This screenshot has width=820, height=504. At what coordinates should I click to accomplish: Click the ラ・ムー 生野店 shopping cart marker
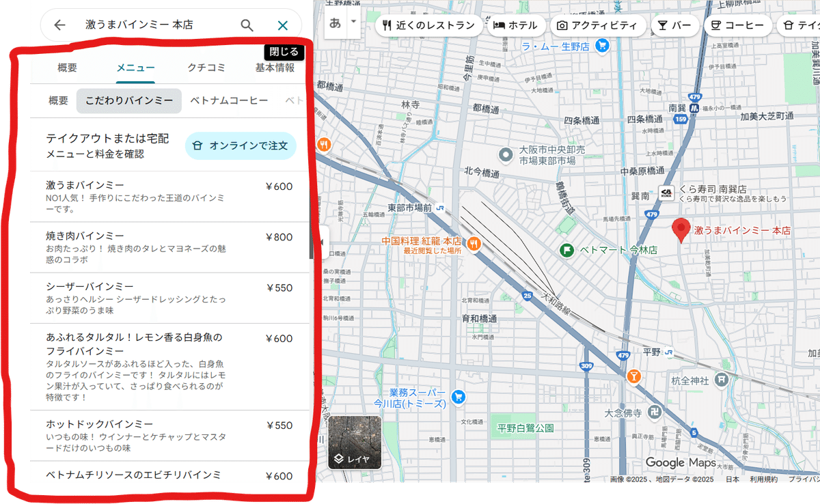pos(601,46)
